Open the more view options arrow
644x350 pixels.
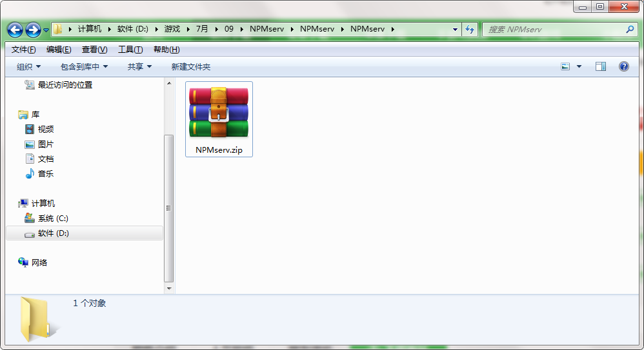pyautogui.click(x=579, y=66)
